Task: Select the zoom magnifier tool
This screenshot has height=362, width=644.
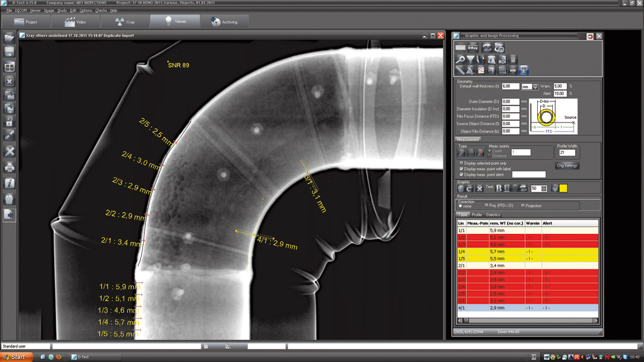Action: (461, 59)
